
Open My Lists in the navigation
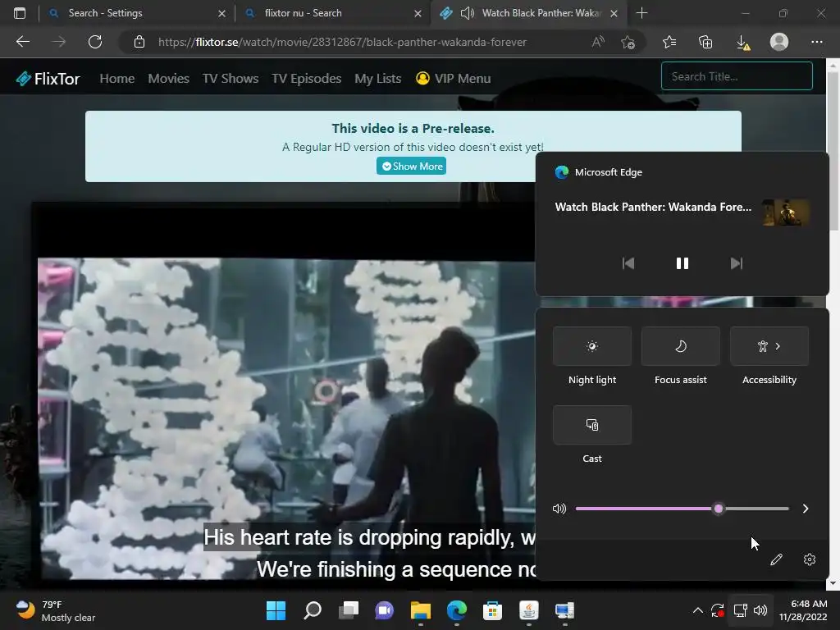377,79
